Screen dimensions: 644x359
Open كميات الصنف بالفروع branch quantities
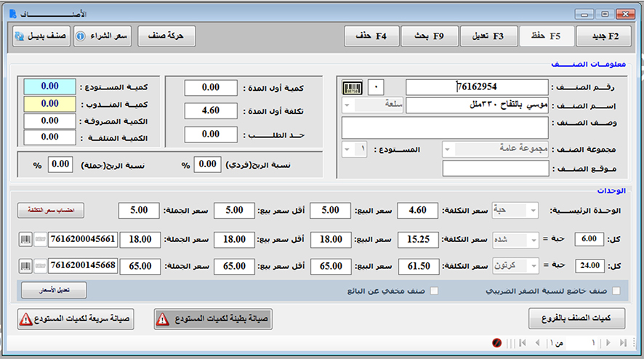coord(577,319)
